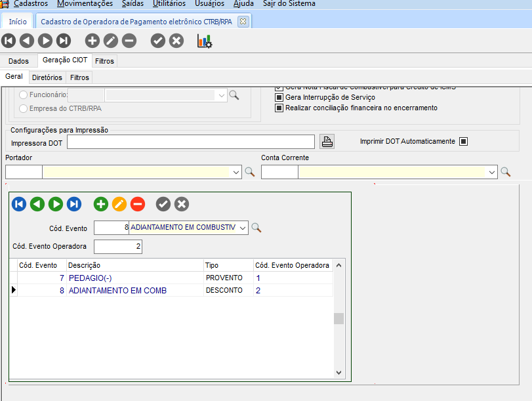The height and width of the screenshot is (401, 532).
Task: Select the Geração CIOT tab
Action: click(x=65, y=60)
